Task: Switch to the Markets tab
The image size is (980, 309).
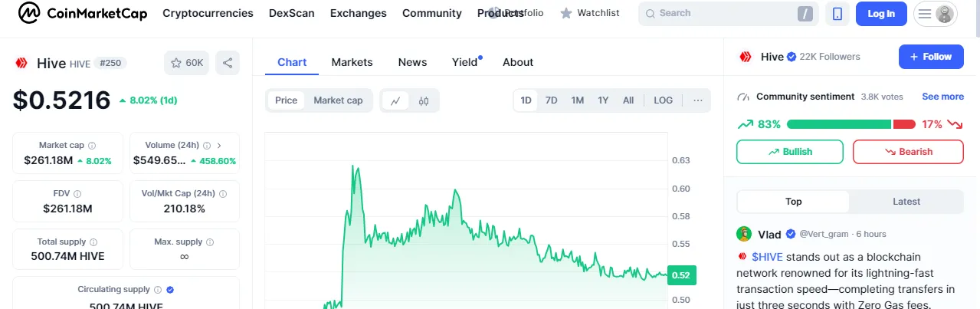Action: click(x=352, y=62)
